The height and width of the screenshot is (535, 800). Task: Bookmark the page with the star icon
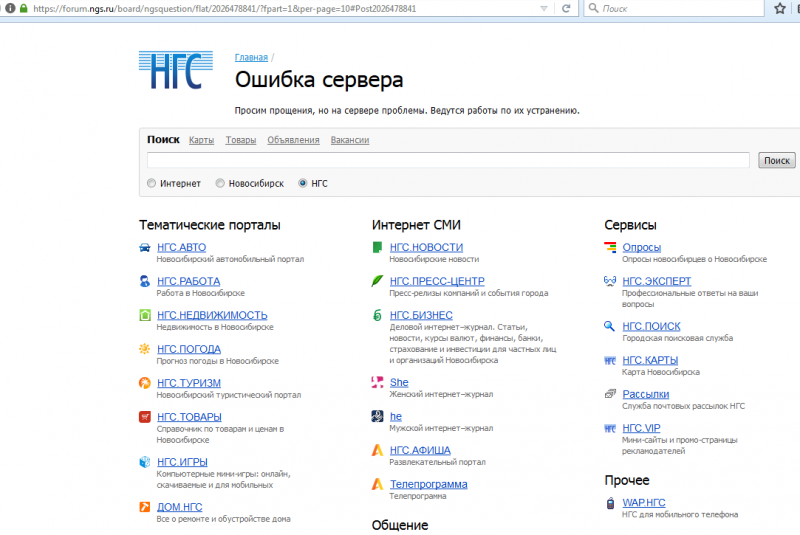pos(780,8)
